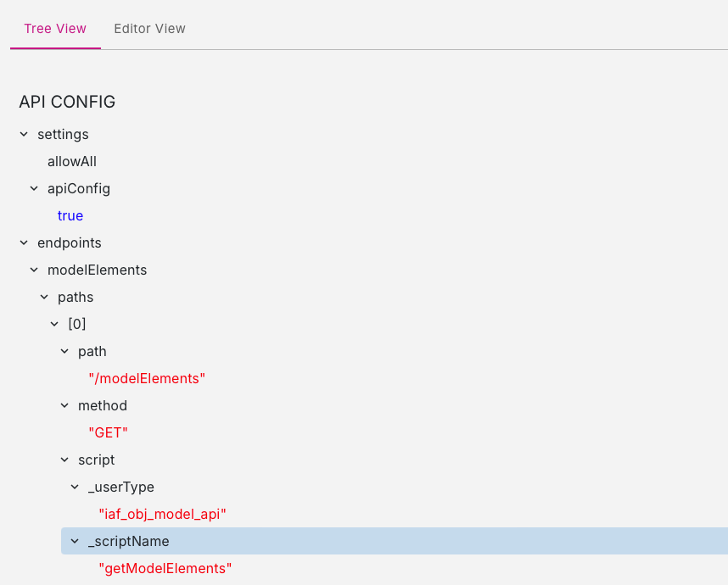Click the "GET" method value
Viewport: 728px width, 585px height.
(x=108, y=432)
